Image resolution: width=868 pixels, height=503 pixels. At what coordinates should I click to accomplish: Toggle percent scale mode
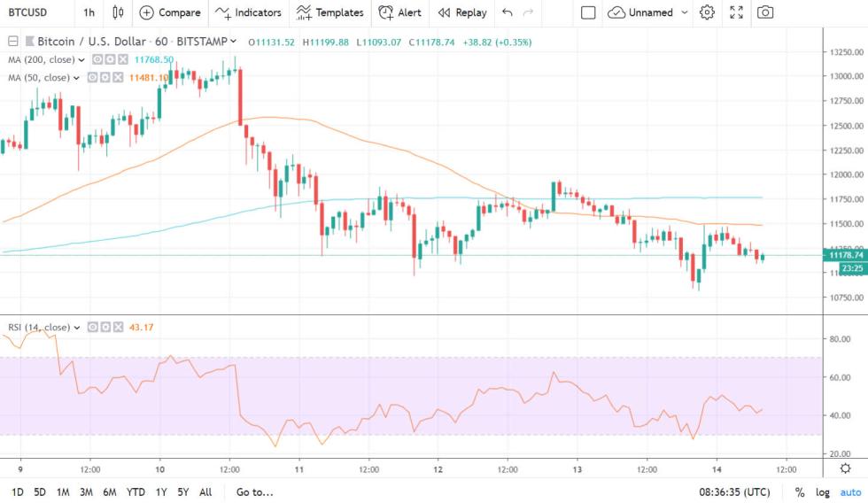coord(800,492)
